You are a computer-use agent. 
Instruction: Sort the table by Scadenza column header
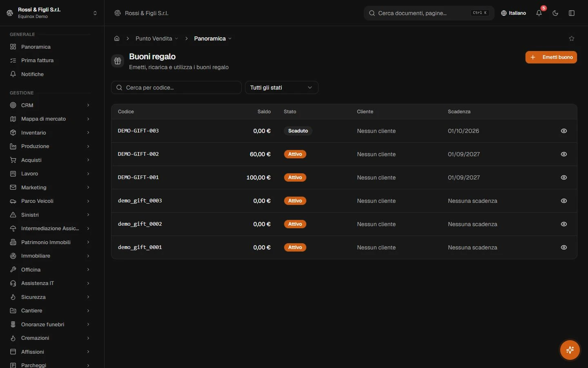click(459, 112)
